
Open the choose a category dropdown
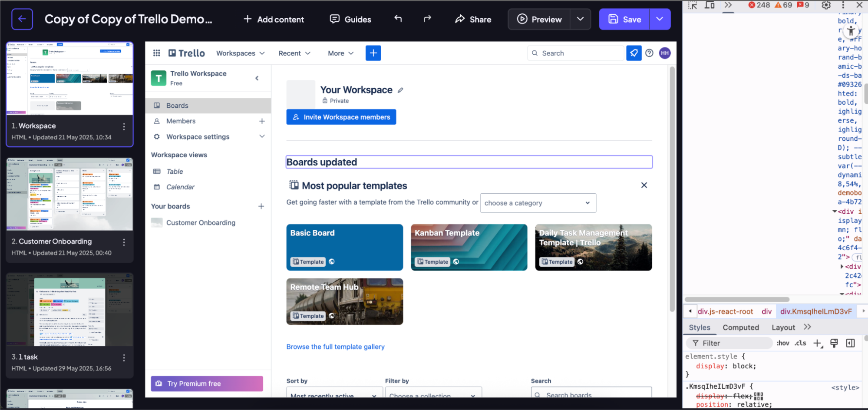pos(538,203)
